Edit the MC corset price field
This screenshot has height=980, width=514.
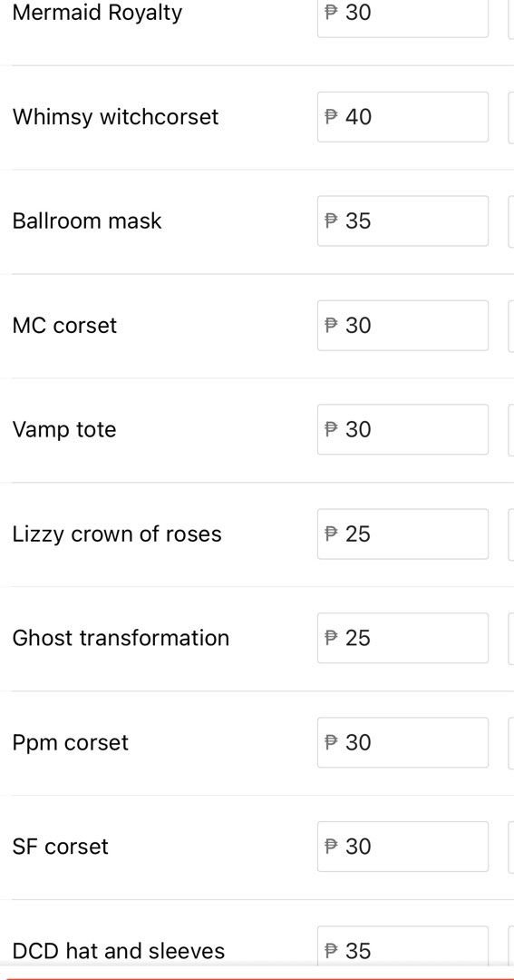point(402,325)
